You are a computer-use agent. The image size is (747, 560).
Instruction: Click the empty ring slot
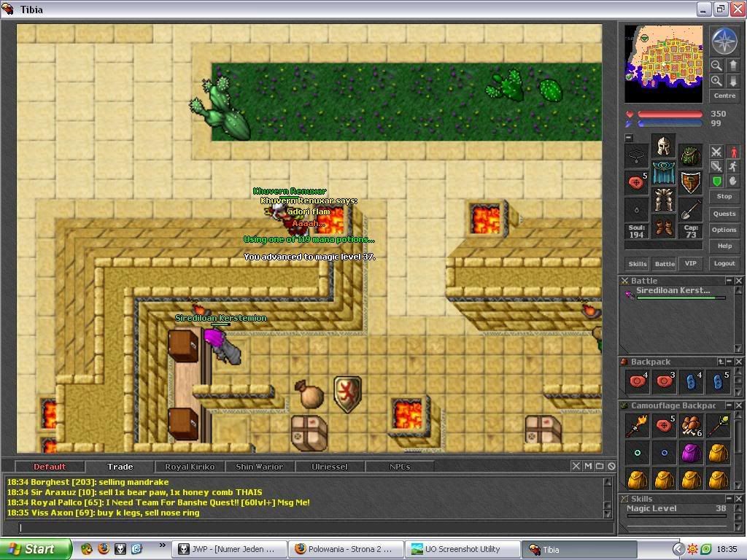click(636, 209)
